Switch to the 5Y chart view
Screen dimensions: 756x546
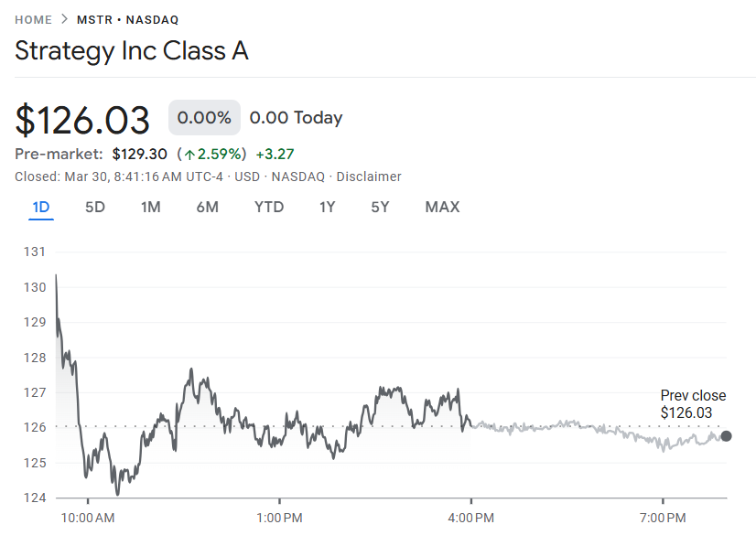(380, 208)
